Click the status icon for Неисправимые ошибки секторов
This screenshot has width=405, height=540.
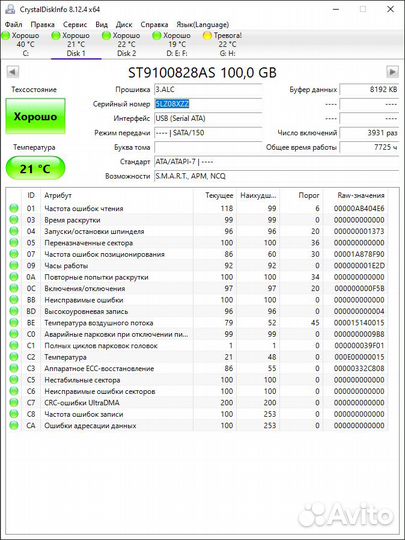tap(14, 391)
